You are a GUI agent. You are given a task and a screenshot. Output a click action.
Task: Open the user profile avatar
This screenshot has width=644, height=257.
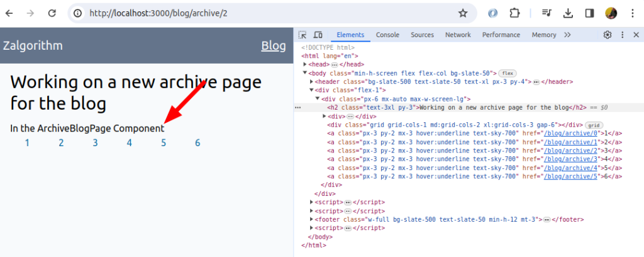[611, 13]
